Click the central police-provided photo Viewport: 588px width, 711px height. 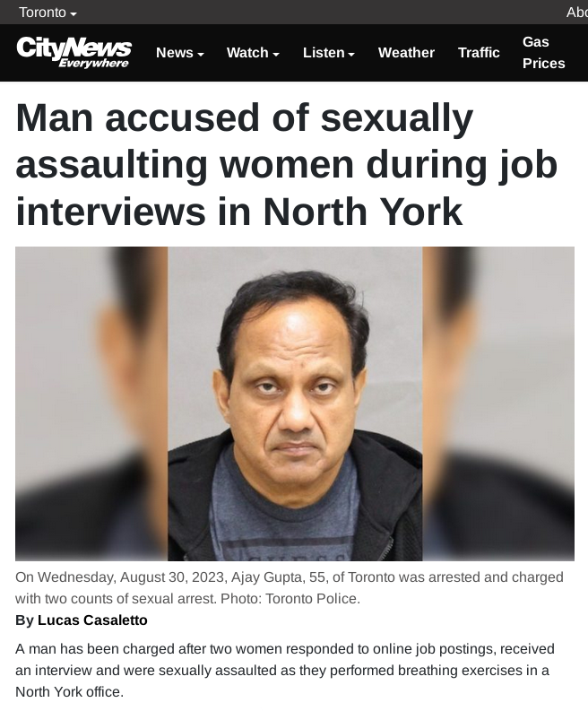pos(295,403)
